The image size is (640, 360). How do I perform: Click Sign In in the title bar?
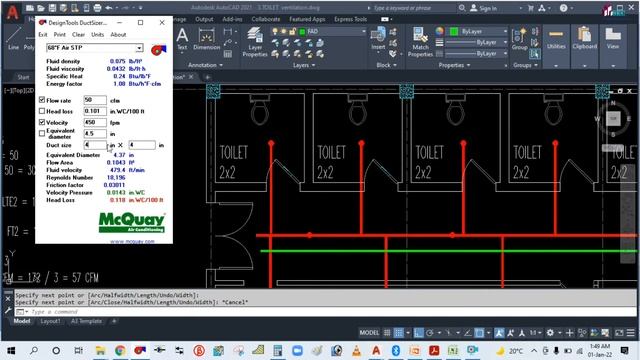tap(484, 8)
